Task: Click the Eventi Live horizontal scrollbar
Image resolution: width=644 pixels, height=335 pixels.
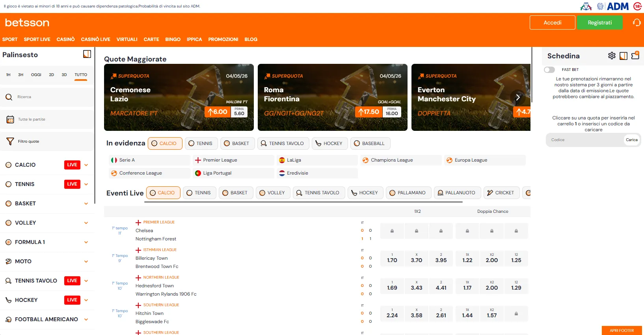Action: [x=303, y=202]
